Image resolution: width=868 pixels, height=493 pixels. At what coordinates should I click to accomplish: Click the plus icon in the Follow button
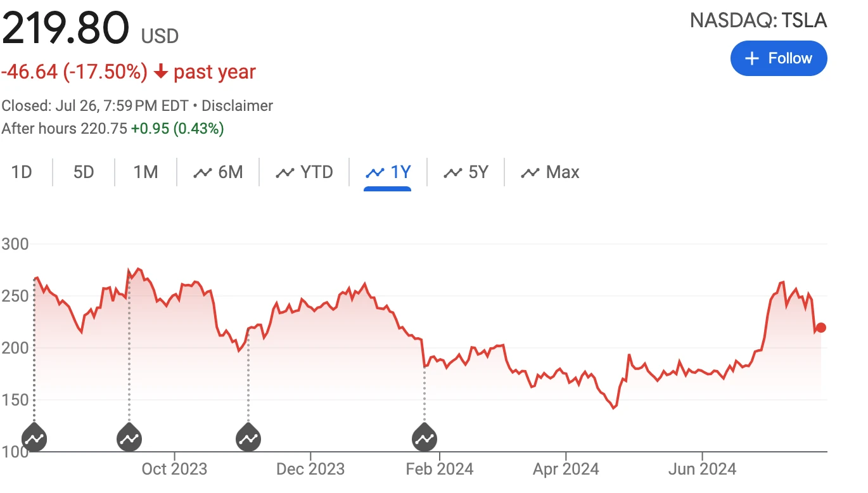752,58
